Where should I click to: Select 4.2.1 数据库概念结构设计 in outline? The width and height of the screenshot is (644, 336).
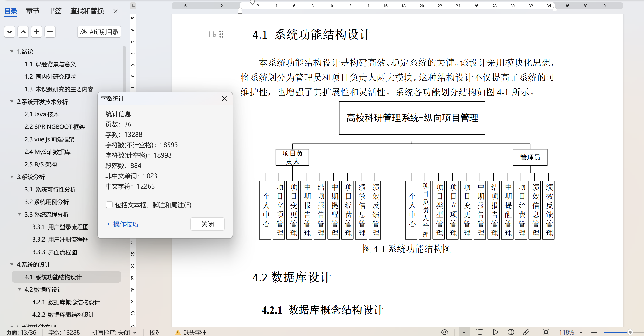(x=66, y=302)
